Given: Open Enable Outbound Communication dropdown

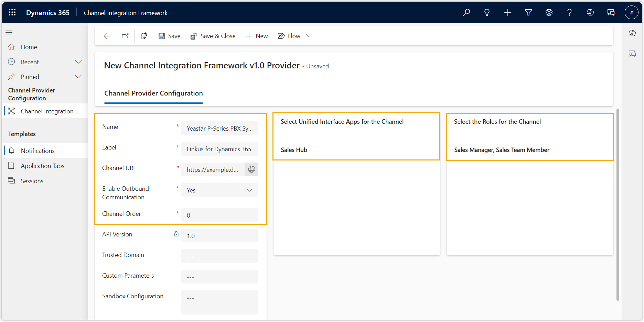Looking at the screenshot, I should (219, 190).
